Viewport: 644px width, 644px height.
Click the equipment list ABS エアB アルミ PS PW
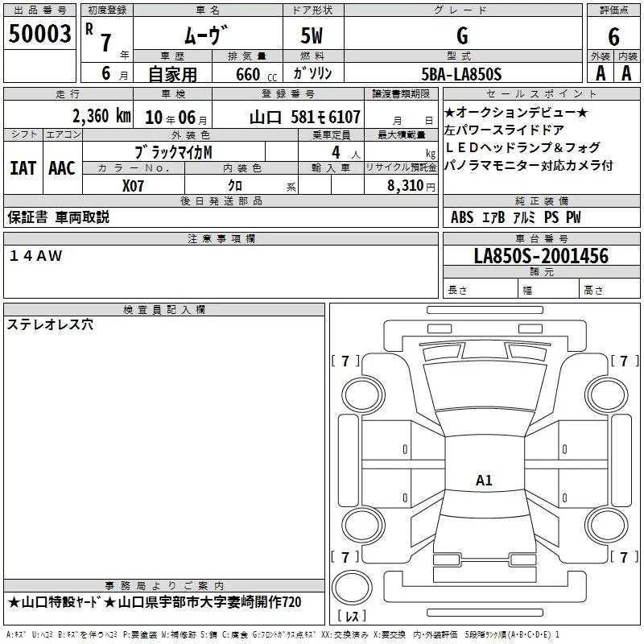[x=515, y=217]
